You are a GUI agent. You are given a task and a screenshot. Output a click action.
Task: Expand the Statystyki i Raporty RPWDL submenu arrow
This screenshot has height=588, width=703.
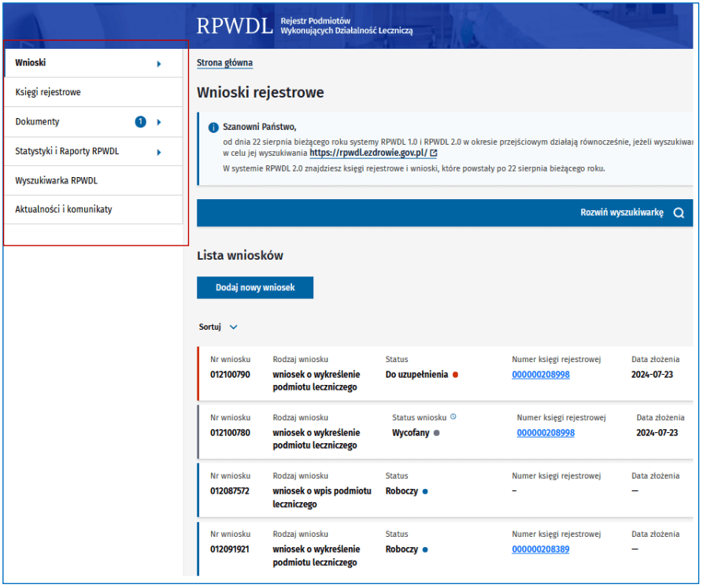[159, 152]
